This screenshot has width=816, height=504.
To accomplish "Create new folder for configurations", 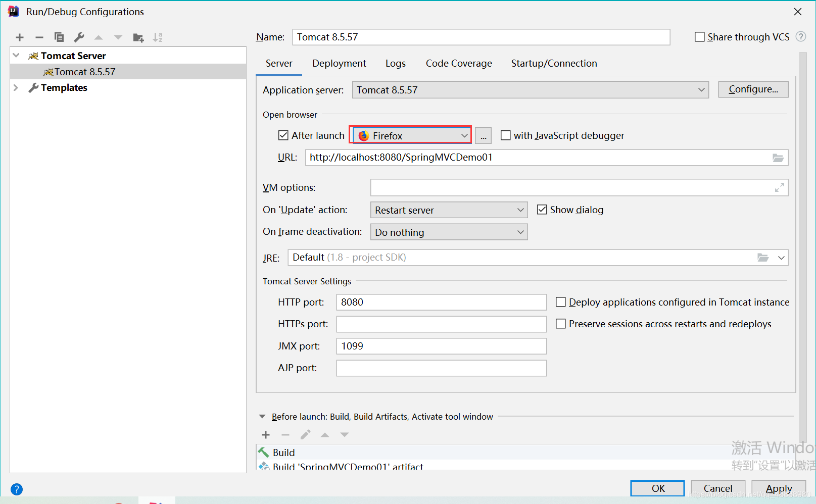I will [138, 37].
